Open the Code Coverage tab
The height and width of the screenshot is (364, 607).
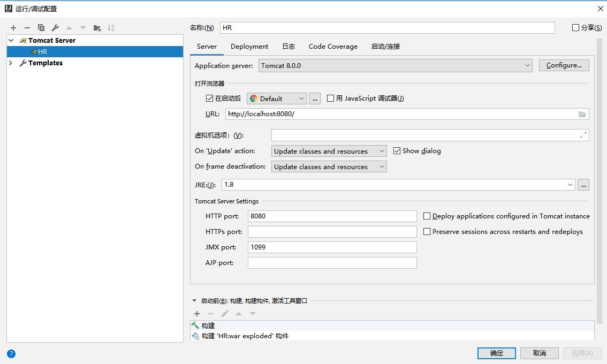(x=333, y=47)
